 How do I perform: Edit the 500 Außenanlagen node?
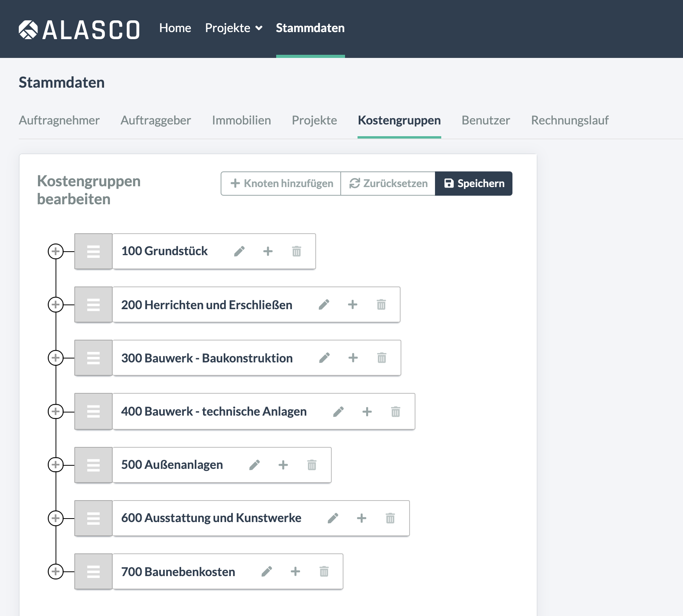click(254, 465)
